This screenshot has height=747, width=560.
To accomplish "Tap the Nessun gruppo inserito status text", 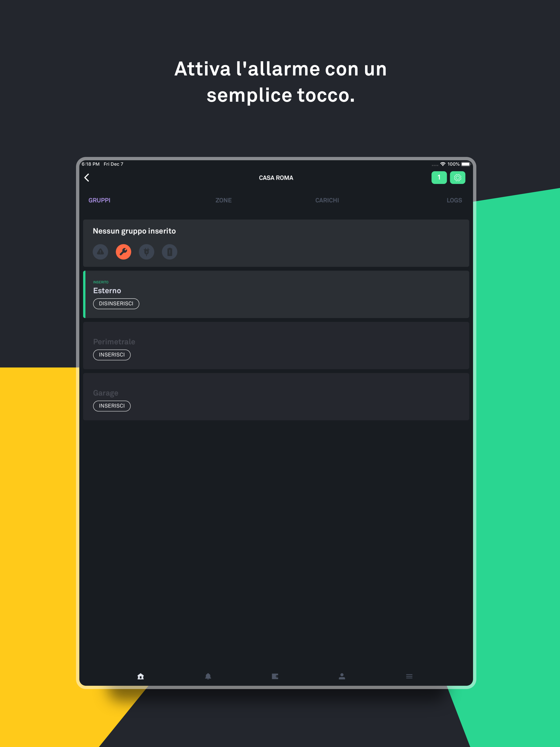I will (134, 231).
